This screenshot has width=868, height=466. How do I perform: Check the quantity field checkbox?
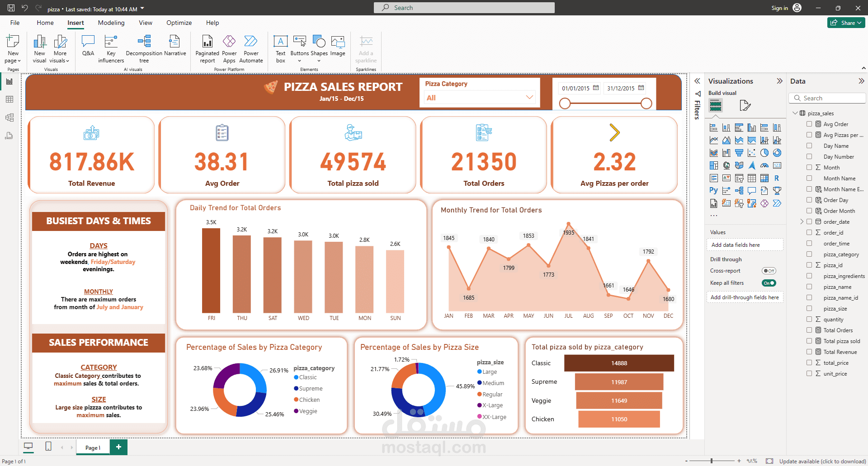(809, 319)
